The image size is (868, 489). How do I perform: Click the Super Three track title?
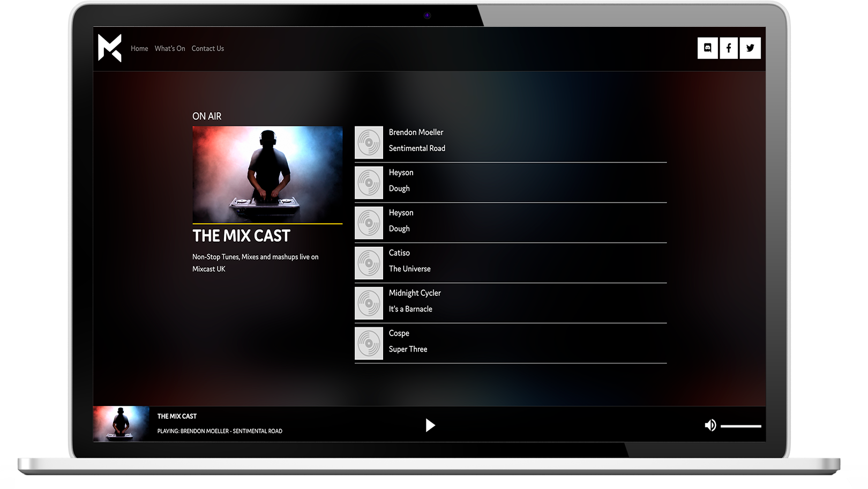[408, 350]
